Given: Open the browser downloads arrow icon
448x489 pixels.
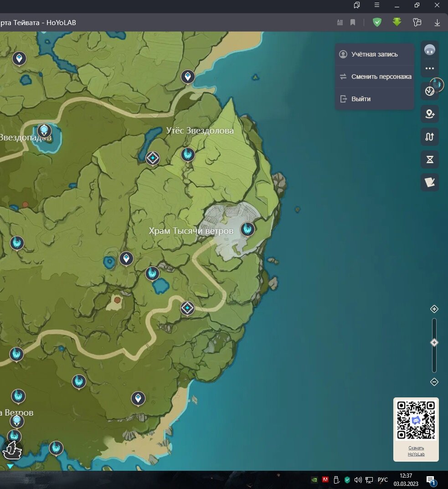Looking at the screenshot, I should (x=437, y=22).
